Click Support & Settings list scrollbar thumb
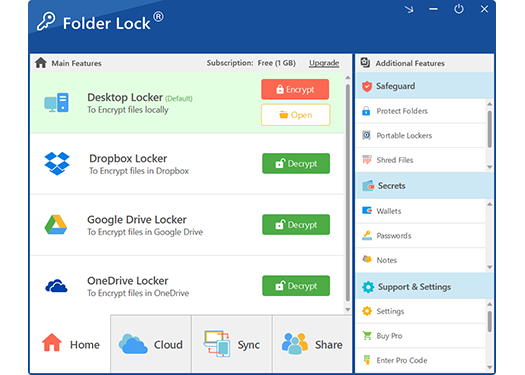Image resolution: width=525 pixels, height=375 pixels. (490, 321)
